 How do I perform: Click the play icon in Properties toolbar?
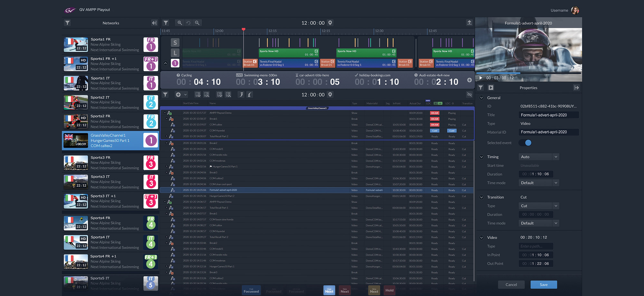click(x=491, y=88)
